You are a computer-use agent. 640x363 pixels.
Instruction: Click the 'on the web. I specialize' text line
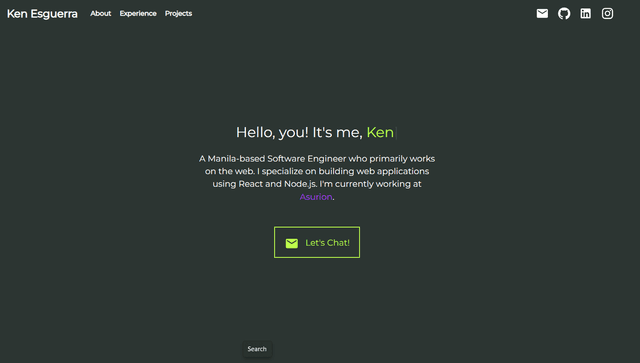pos(317,171)
